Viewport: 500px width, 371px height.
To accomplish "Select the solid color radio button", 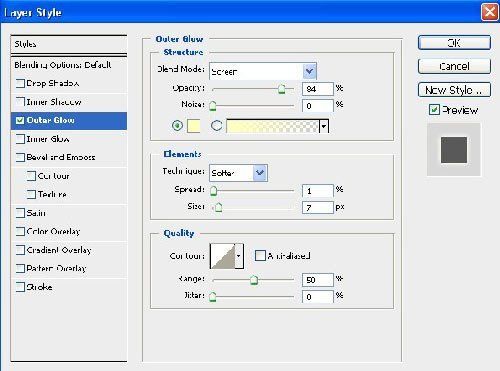I will [x=177, y=126].
